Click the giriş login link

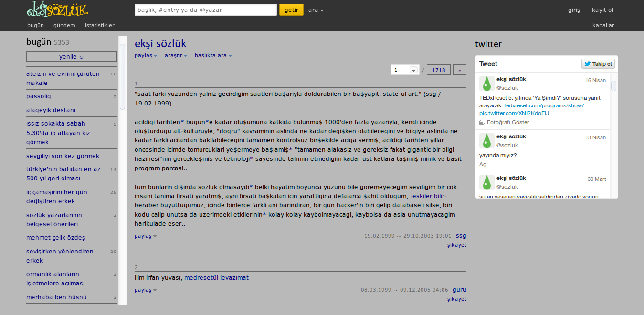(574, 10)
